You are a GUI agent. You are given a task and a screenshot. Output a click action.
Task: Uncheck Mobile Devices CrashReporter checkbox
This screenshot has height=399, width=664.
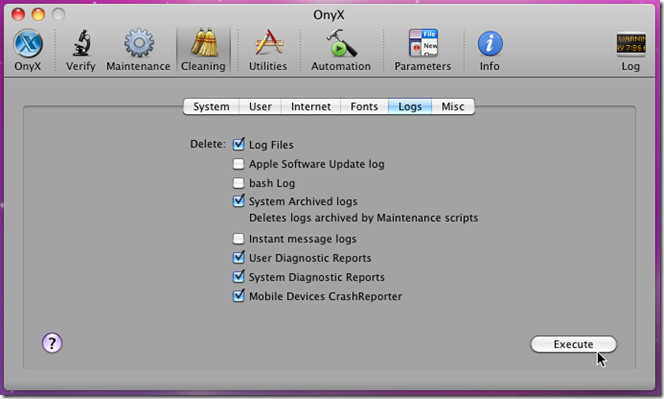[x=238, y=296]
